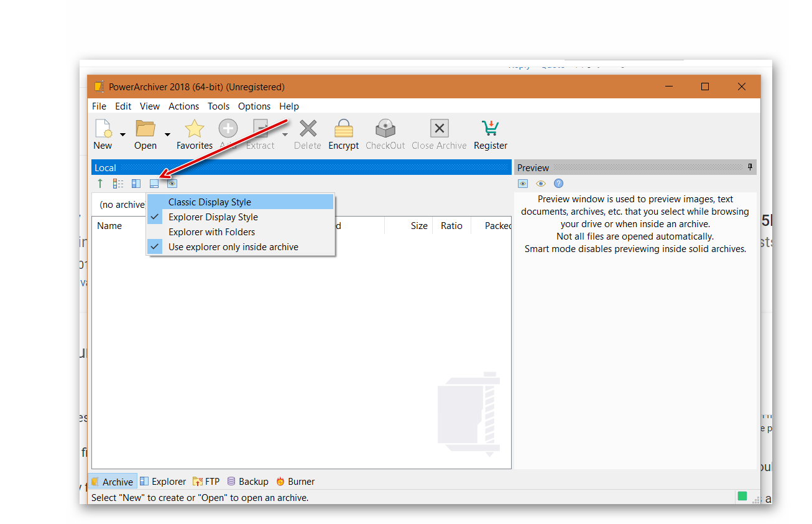812x524 pixels.
Task: Switch to the Explorer tab
Action: click(163, 482)
